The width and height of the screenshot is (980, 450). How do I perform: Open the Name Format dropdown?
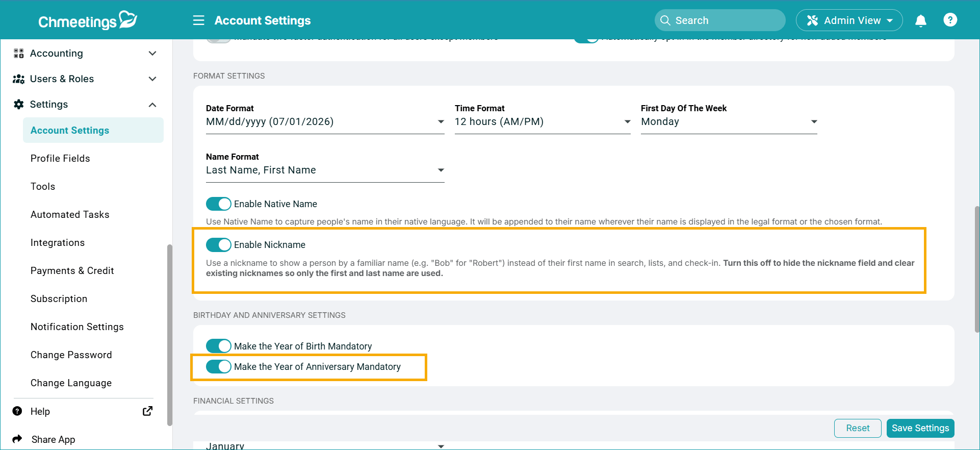325,170
